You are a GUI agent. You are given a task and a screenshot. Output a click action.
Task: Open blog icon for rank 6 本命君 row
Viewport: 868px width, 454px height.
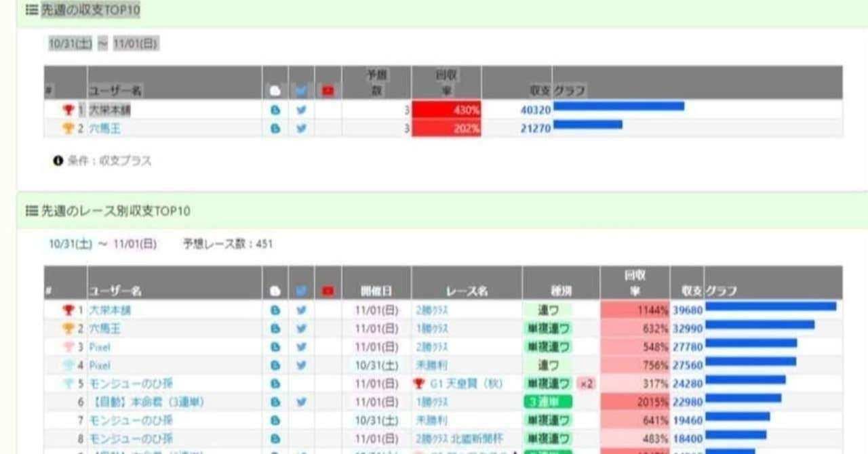(x=275, y=402)
